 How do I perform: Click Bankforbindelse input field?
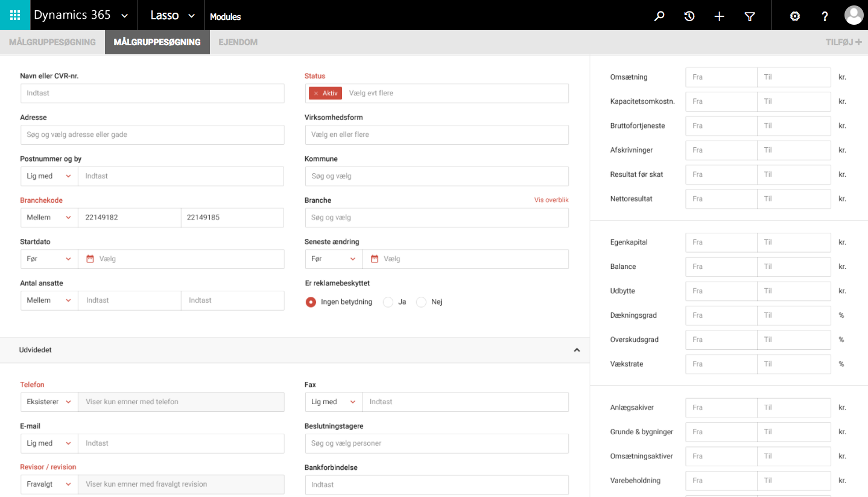(x=437, y=484)
